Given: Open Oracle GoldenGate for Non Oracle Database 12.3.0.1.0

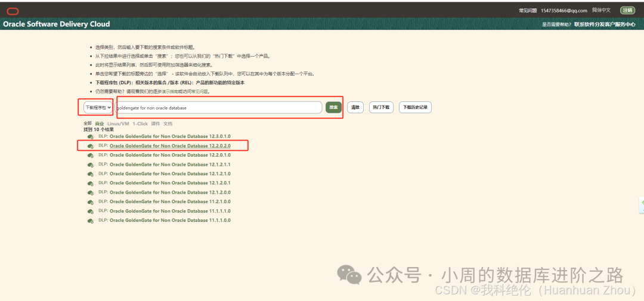Looking at the screenshot, I should pos(170,136).
